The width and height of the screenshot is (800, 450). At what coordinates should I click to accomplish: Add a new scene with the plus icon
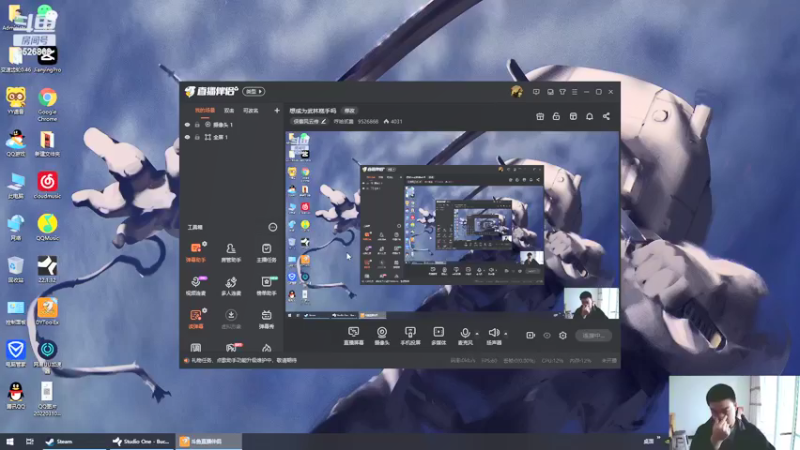click(277, 110)
